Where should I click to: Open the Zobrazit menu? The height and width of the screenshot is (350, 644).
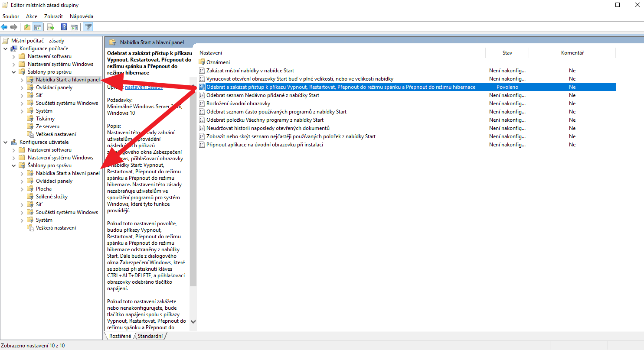coord(54,16)
